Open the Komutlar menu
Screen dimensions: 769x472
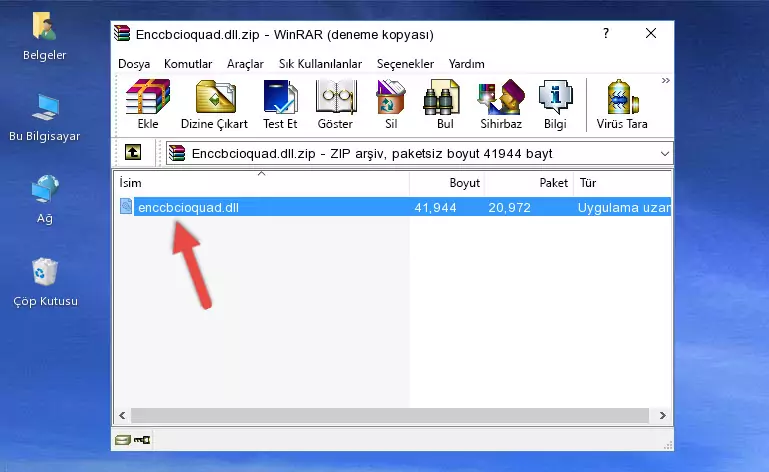(188, 64)
